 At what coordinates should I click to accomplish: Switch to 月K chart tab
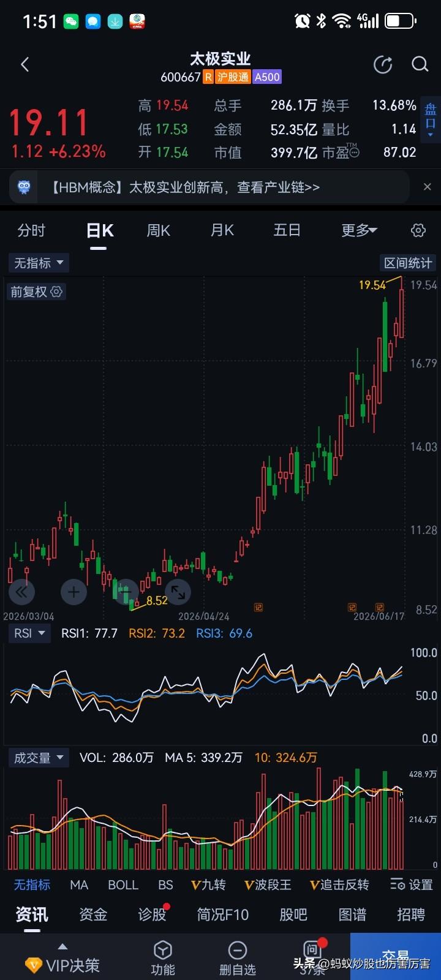pos(222,230)
